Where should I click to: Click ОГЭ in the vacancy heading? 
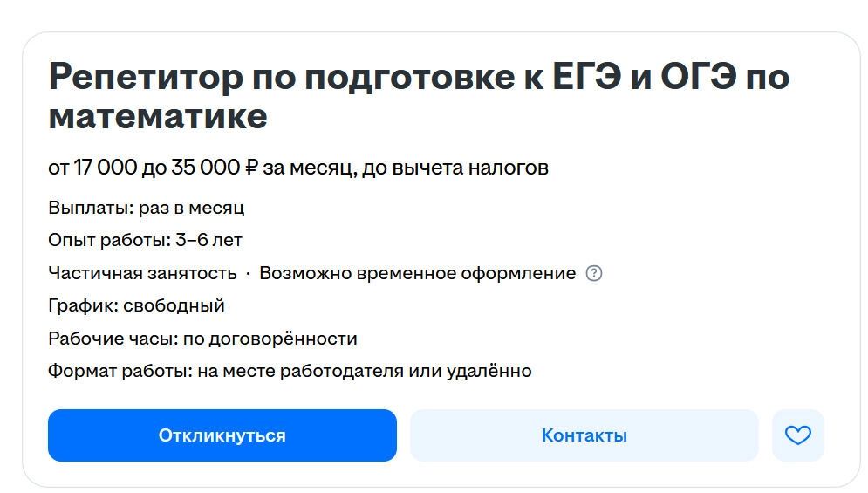point(699,76)
